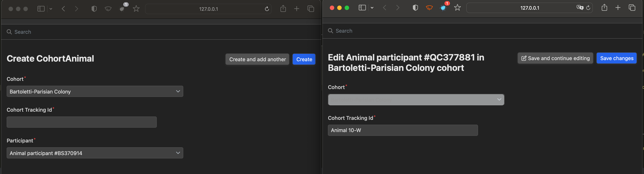Screen dimensions: 644x174
Task: Click the translate icon in the address bar
Action: coord(580,7)
